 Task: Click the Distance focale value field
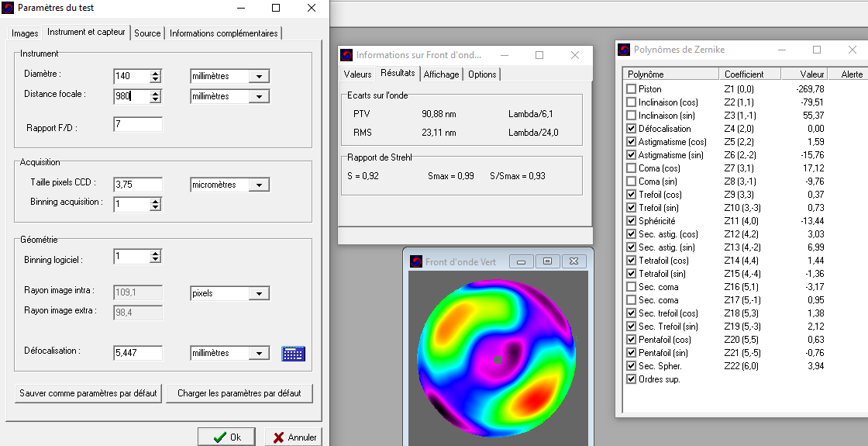[x=131, y=96]
